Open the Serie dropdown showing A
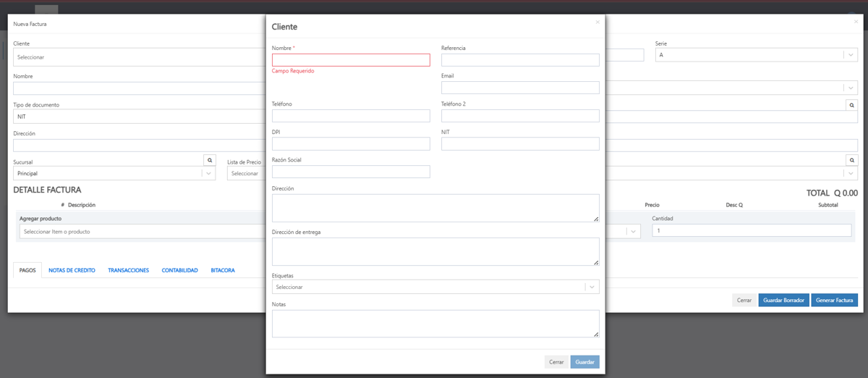868x378 pixels. click(x=756, y=55)
